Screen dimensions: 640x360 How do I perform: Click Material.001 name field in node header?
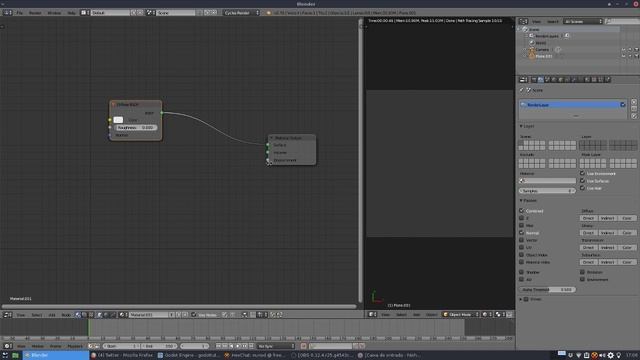tap(148, 315)
